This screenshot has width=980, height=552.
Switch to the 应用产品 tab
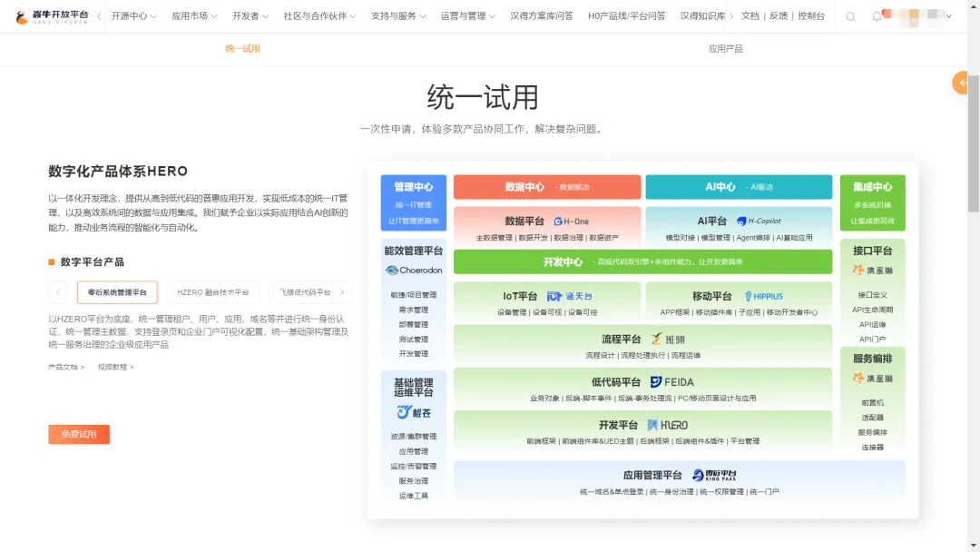(725, 49)
